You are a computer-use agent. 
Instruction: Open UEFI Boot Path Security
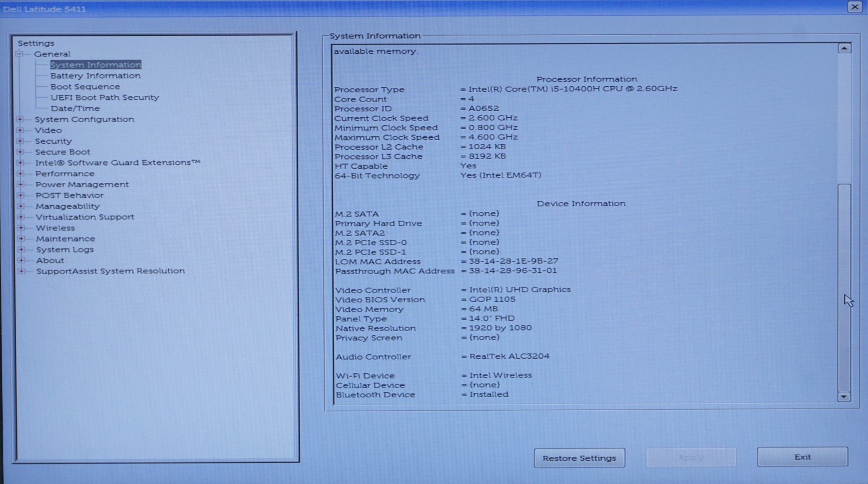click(105, 98)
